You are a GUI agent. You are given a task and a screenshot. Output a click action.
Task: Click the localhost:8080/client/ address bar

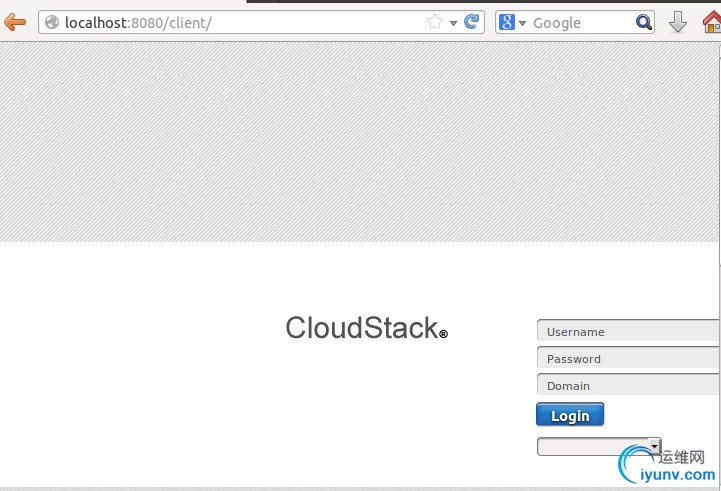click(x=261, y=22)
